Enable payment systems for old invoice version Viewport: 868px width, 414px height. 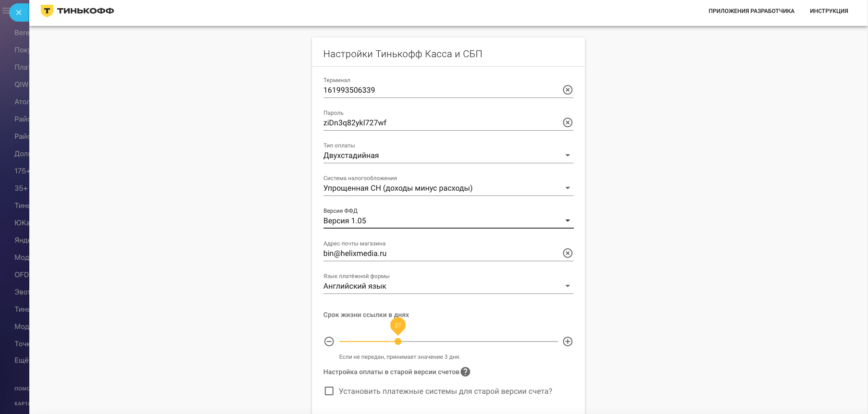(x=329, y=391)
